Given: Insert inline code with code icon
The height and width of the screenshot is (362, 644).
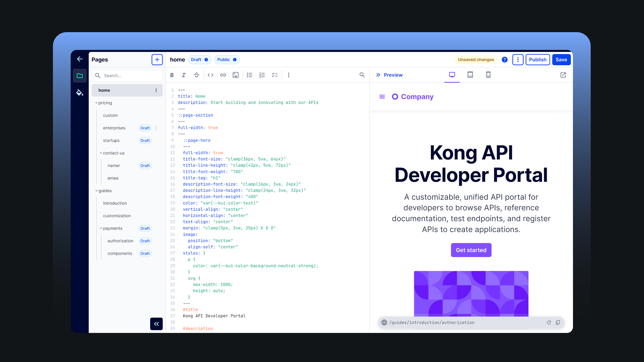Looking at the screenshot, I should (211, 75).
